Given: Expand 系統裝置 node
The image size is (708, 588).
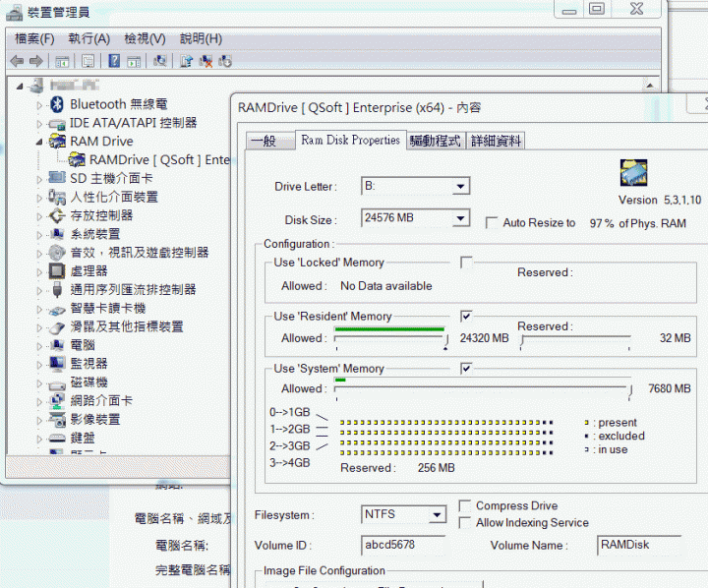Looking at the screenshot, I should [x=39, y=235].
